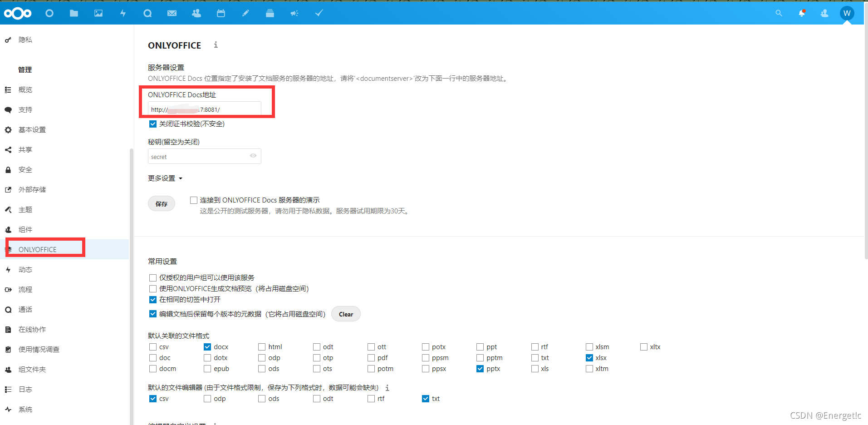Screen dimensions: 868x425
Task: Open notifications bell icon
Action: point(802,13)
